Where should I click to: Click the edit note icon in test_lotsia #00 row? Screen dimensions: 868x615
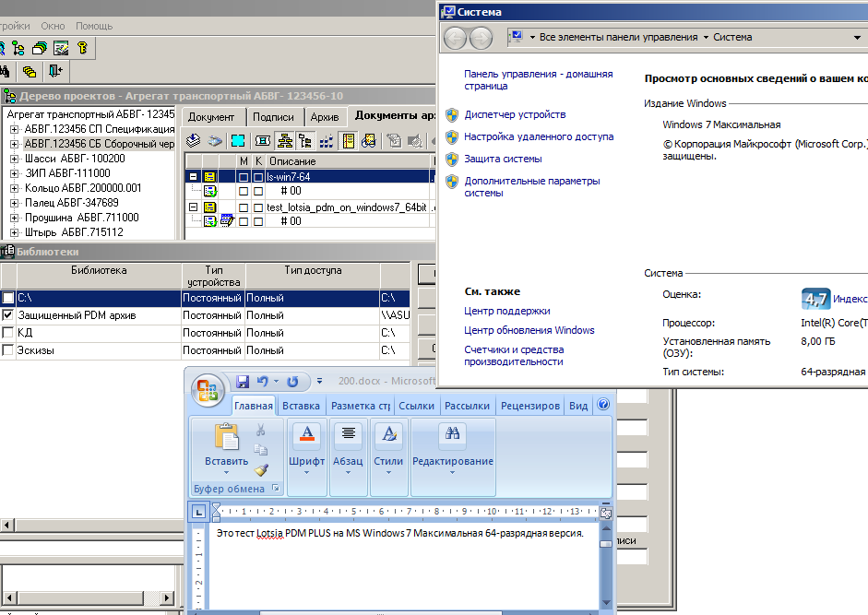click(227, 220)
